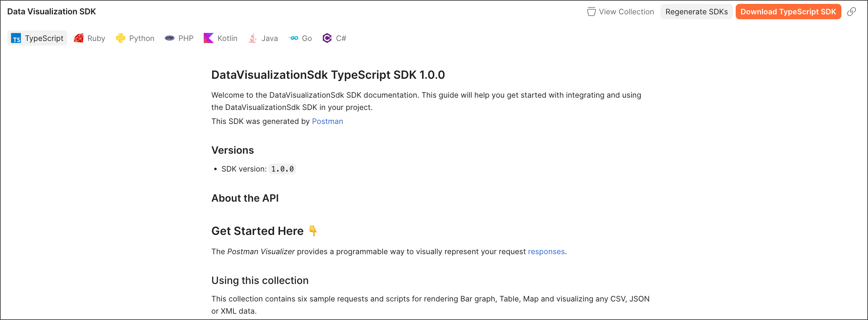Click the PHP elephant badge icon

pos(170,38)
